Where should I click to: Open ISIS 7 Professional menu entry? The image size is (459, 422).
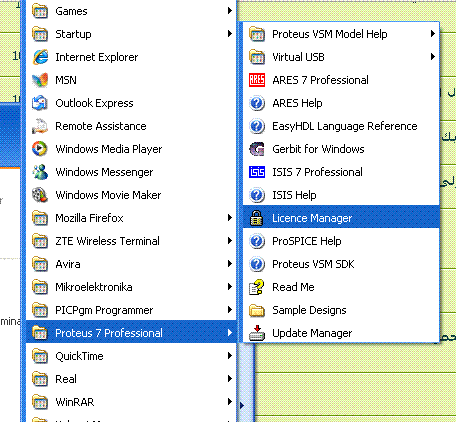click(341, 172)
